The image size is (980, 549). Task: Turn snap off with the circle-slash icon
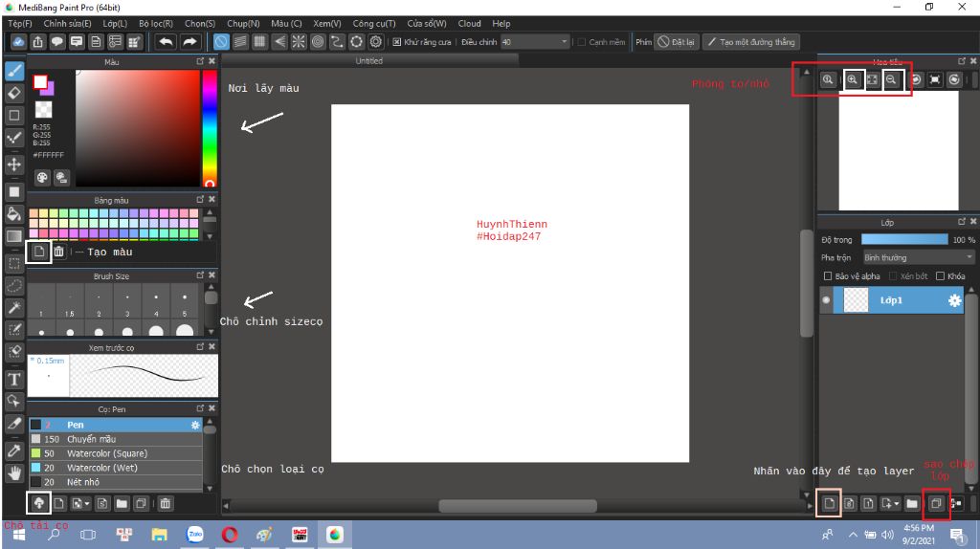coord(221,42)
